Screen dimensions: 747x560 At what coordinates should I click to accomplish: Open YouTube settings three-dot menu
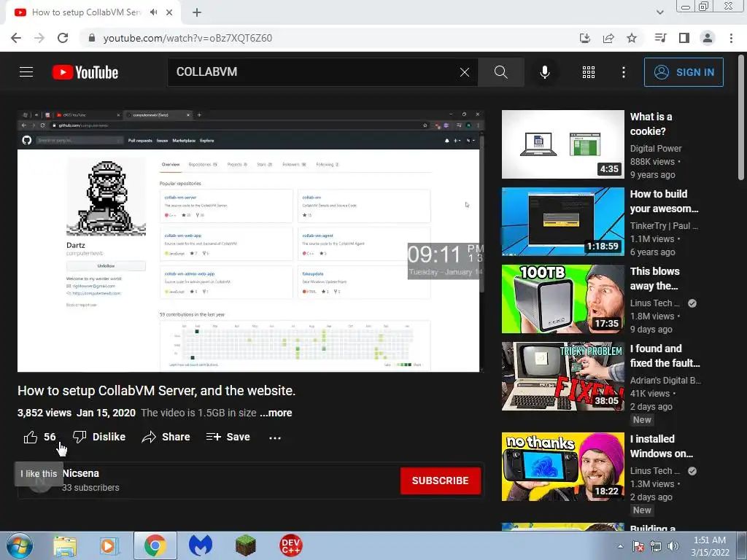click(623, 72)
